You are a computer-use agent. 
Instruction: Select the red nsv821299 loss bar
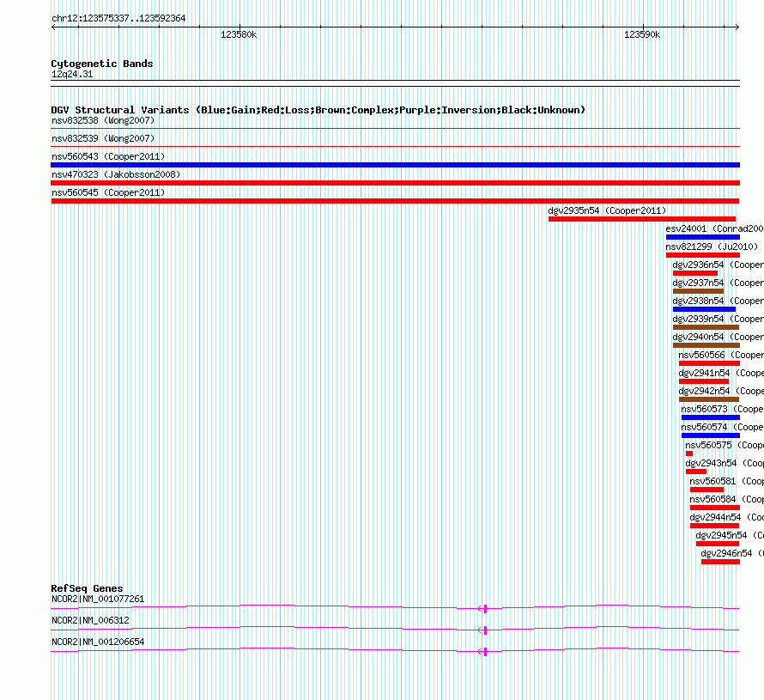702,255
